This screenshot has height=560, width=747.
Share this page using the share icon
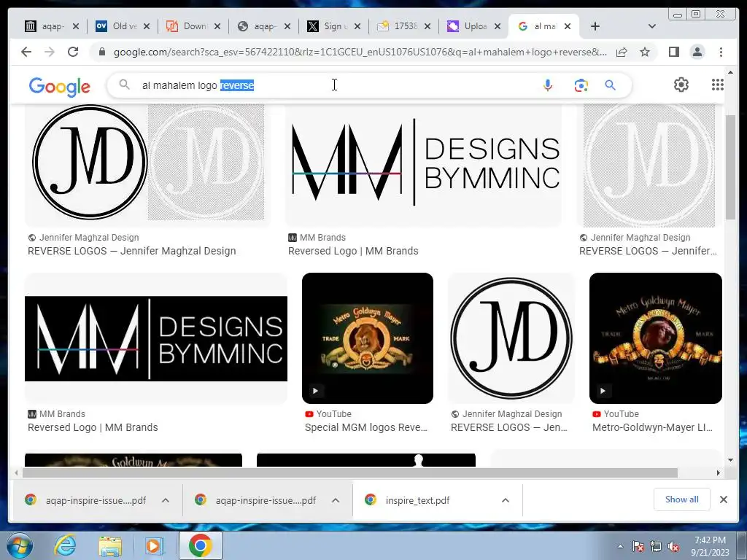coord(622,52)
